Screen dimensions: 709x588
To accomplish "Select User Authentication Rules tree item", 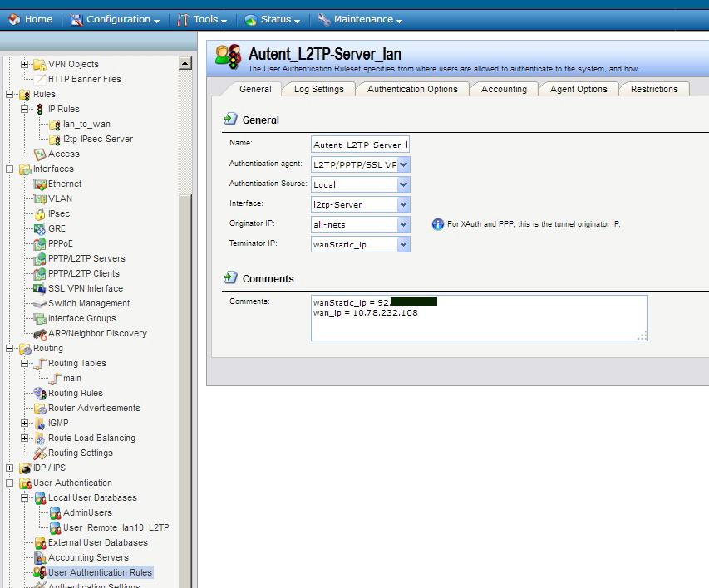I will (x=100, y=572).
